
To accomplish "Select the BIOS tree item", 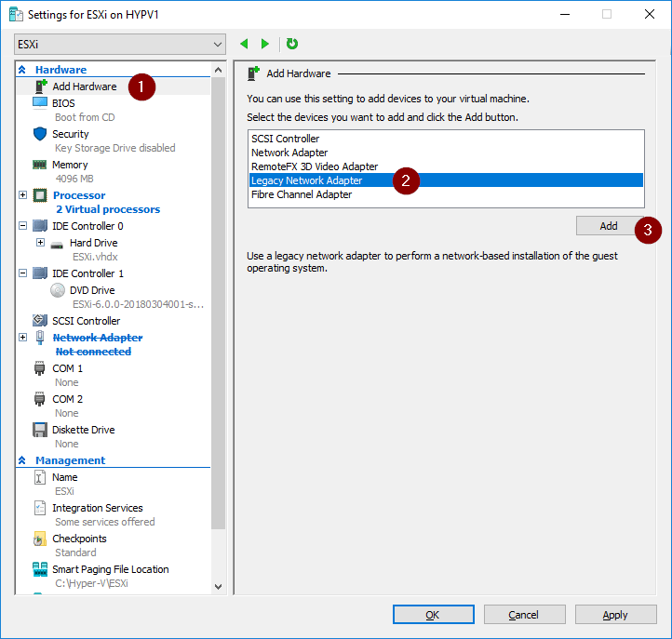I will (x=63, y=103).
